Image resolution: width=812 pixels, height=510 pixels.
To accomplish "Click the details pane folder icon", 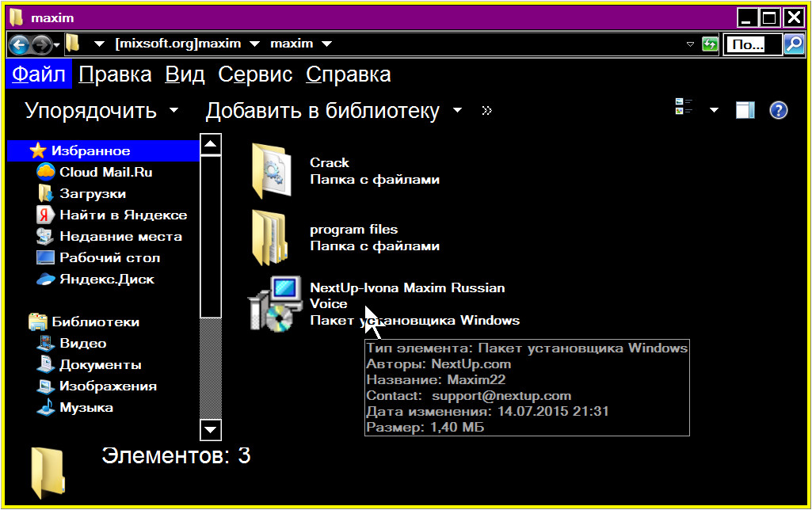I will [x=48, y=474].
